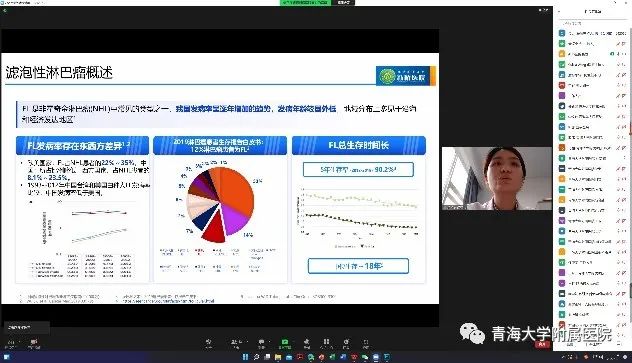The image size is (632, 363).
Task: Toggle the microphone mute button in meeting toolbar
Action: point(11,343)
